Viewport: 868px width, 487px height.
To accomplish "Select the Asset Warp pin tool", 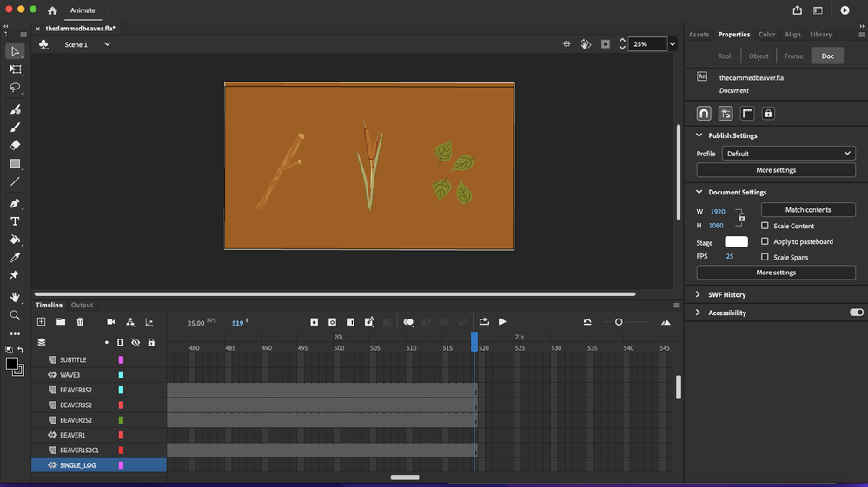I will coord(15,275).
